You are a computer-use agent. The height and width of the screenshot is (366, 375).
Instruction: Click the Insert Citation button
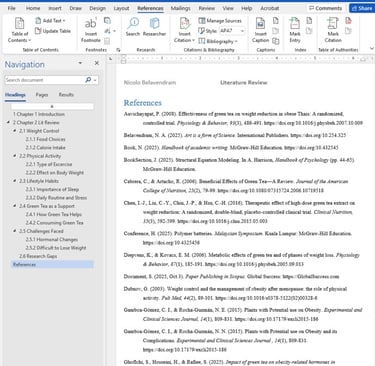point(184,30)
